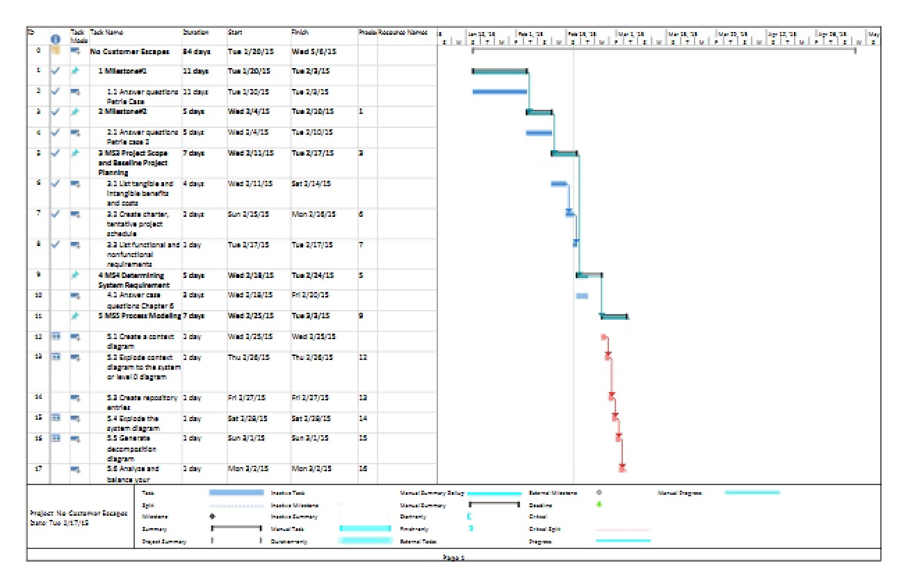
Task: Click the checkmark beside 3 MS3 Project Scope
Action: (56, 153)
